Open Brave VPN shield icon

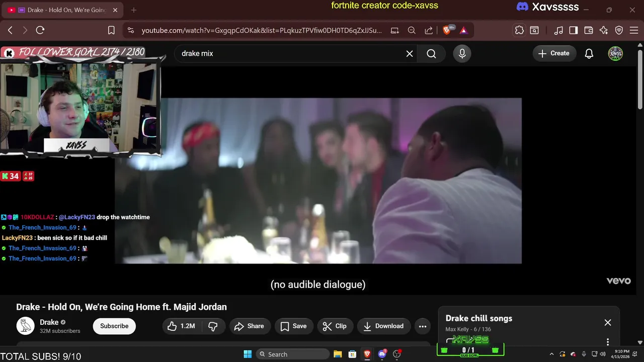pyautogui.click(x=619, y=30)
